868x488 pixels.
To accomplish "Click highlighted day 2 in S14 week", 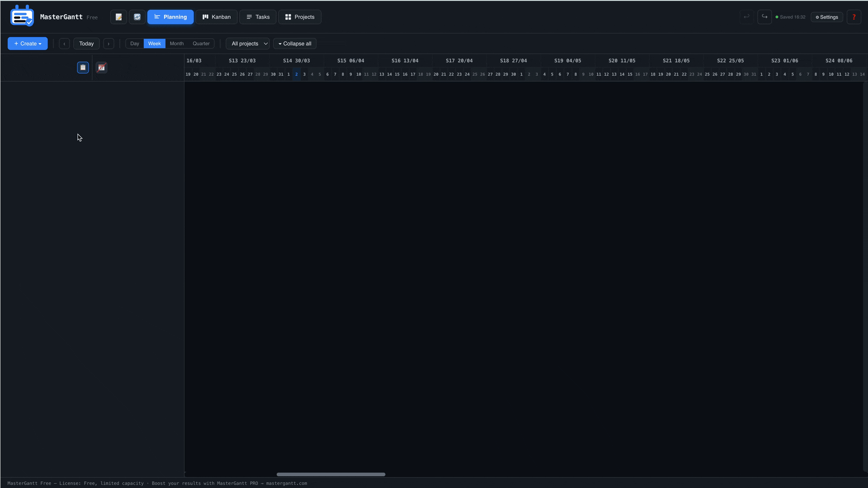I will click(297, 74).
